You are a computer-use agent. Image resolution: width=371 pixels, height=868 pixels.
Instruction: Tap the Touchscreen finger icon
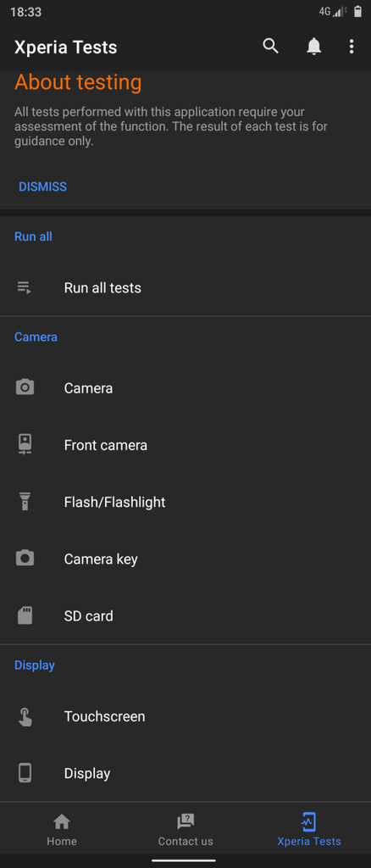click(25, 716)
